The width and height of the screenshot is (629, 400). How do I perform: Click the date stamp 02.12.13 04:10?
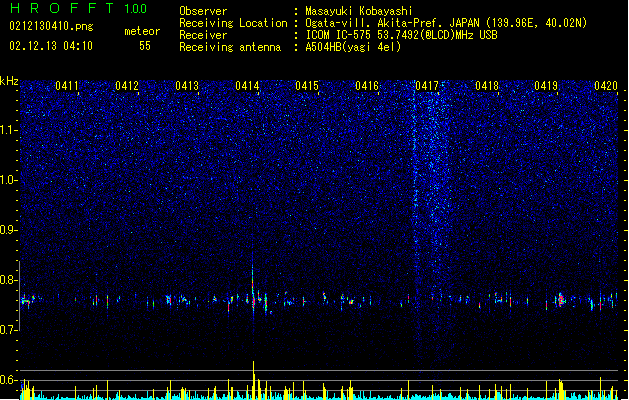click(51, 46)
